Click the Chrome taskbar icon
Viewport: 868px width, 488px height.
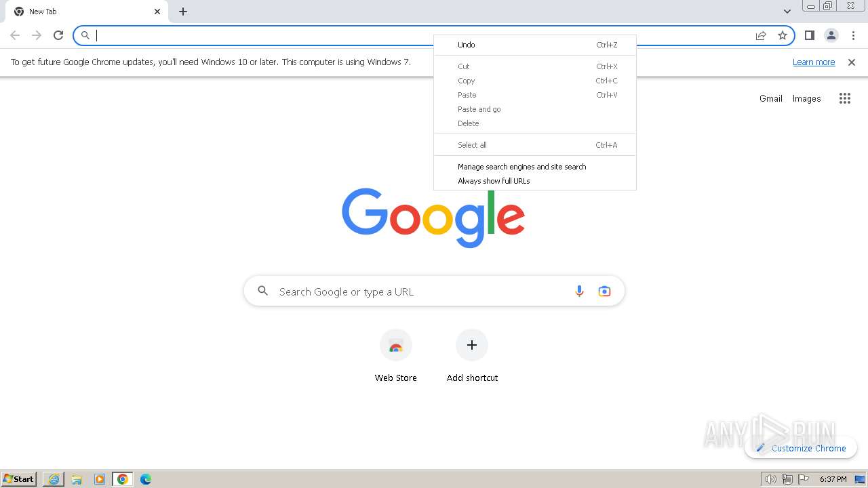click(123, 479)
